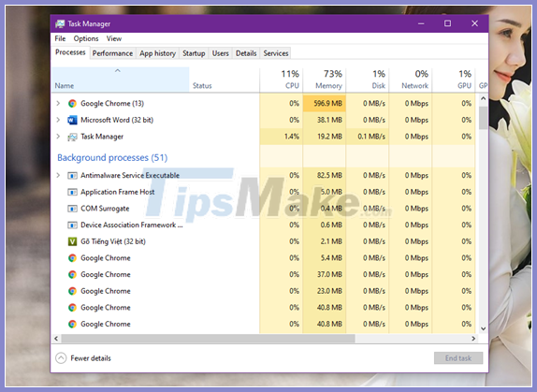Click Fewer details link

[x=91, y=358]
